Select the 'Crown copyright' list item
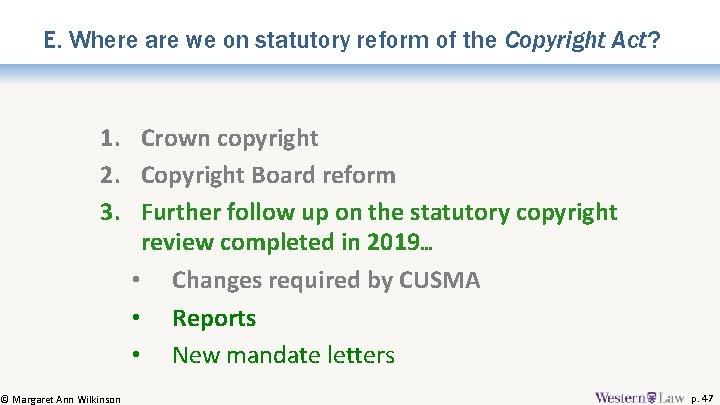 point(230,138)
